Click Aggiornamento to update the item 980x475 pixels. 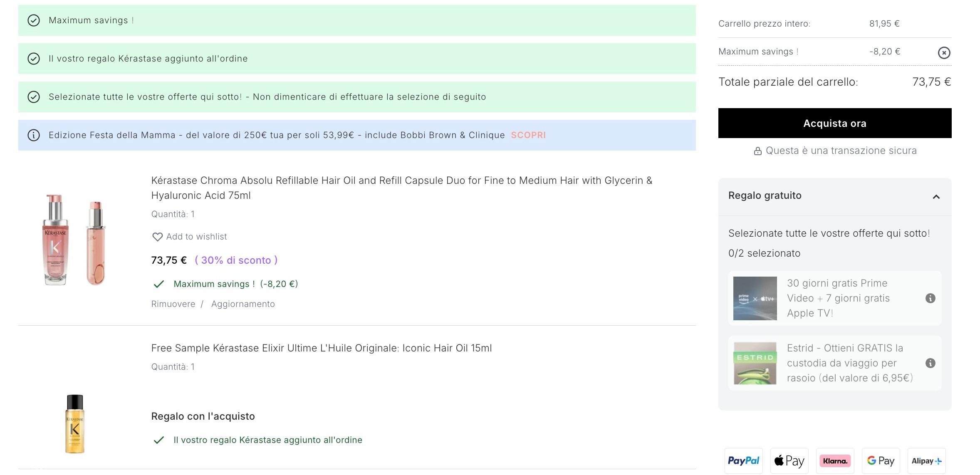click(x=243, y=304)
